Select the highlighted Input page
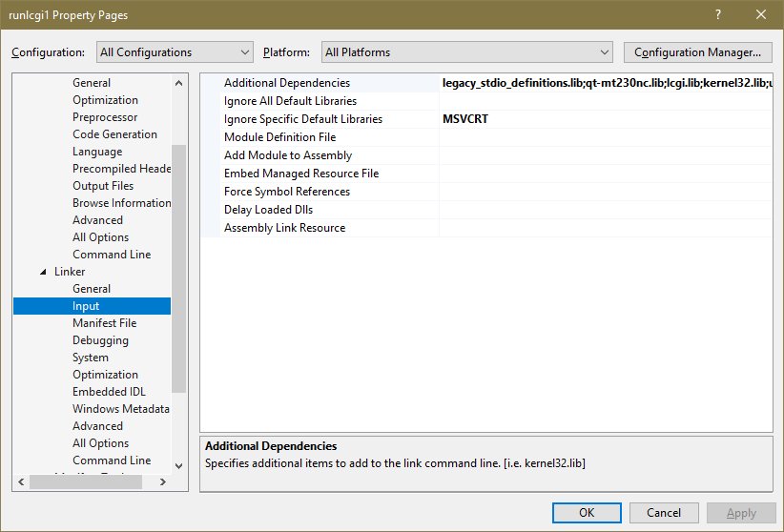784x532 pixels. coord(92,306)
